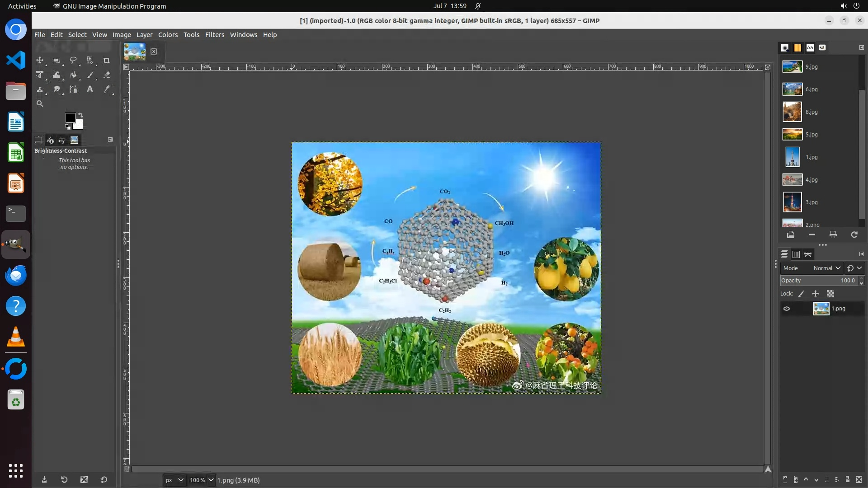868x488 pixels.
Task: Switch to the Channels tab
Action: 796,254
